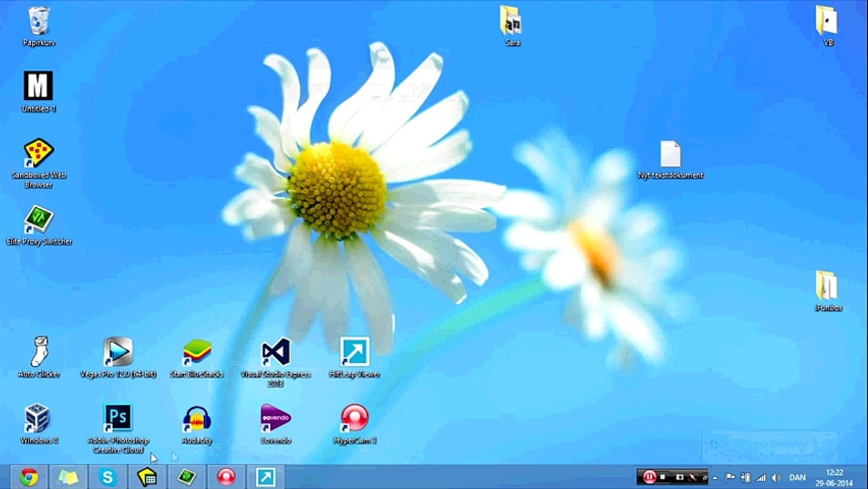Switch to Elite Proxy Switcher taskbar button
This screenshot has height=489, width=868.
(x=187, y=477)
